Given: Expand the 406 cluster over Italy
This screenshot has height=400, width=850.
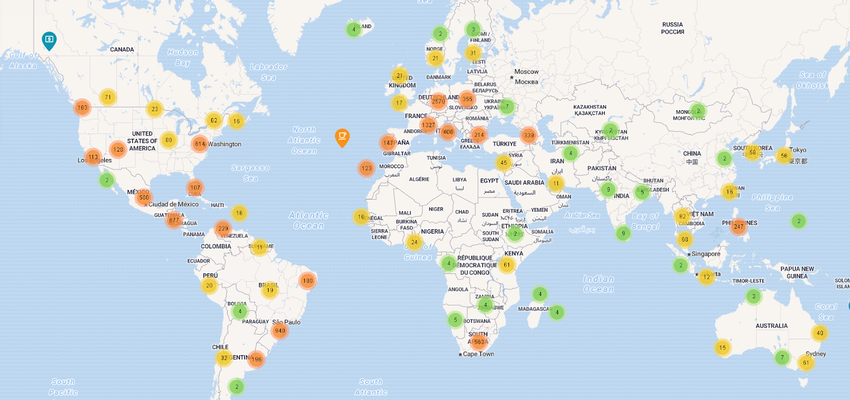Looking at the screenshot, I should coord(448,132).
